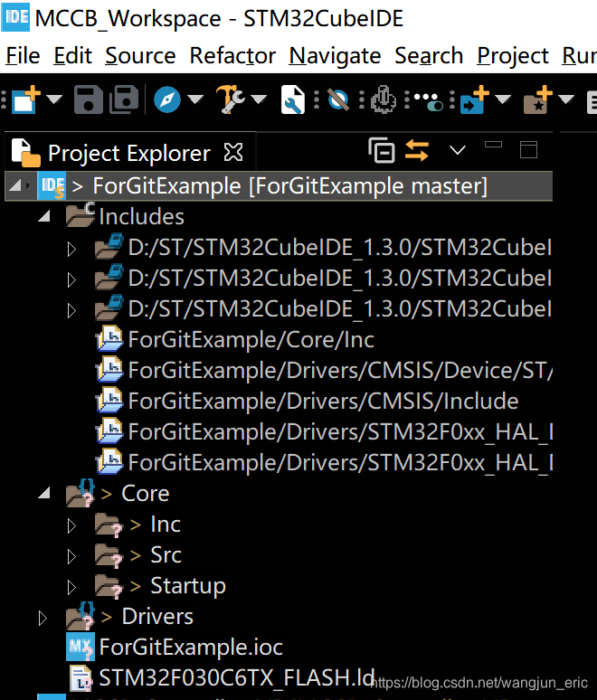This screenshot has width=597, height=700.
Task: Select the ForGitExample master project row
Action: (279, 185)
